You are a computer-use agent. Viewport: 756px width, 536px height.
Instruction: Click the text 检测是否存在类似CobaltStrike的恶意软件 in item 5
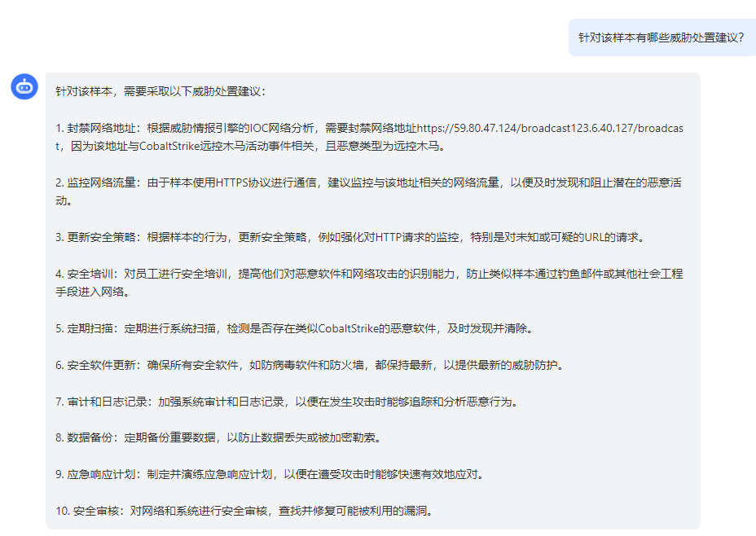coord(332,329)
